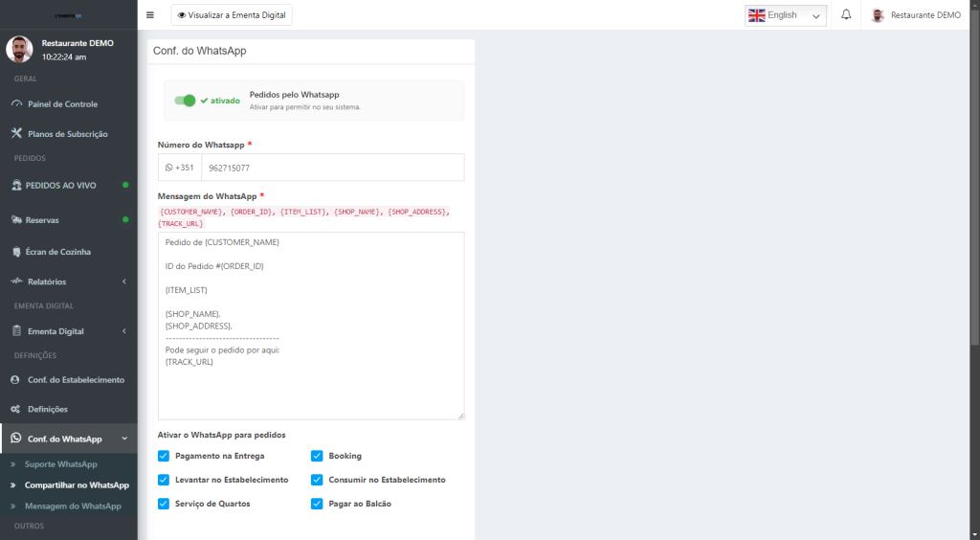This screenshot has width=980, height=540.
Task: Expand the Ementa Digital sidebar menu
Action: coord(67,331)
